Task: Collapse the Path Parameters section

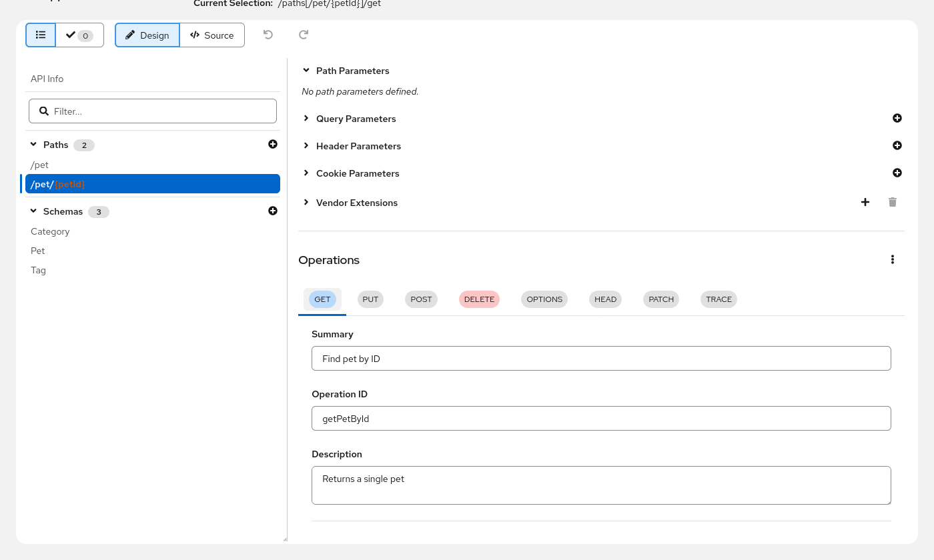Action: coord(306,70)
